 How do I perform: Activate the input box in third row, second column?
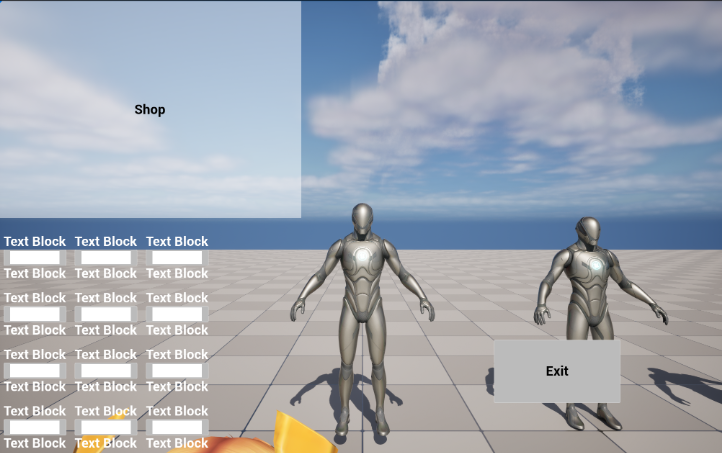click(x=106, y=371)
